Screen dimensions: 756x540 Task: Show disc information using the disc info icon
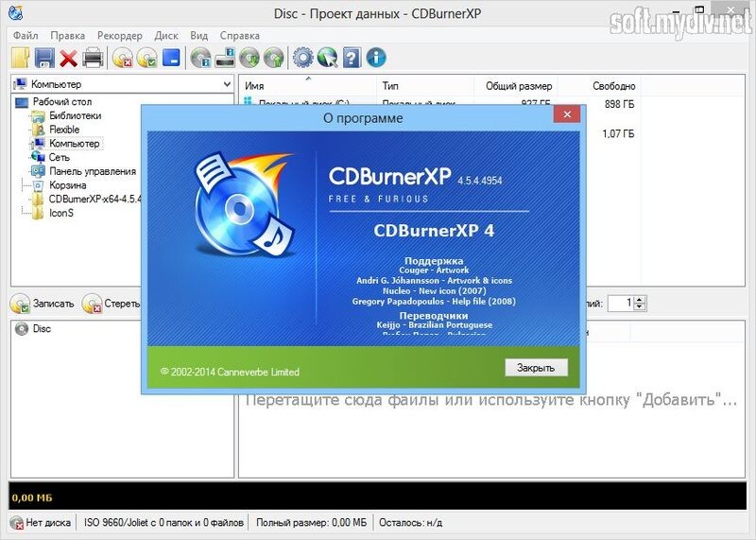point(200,58)
